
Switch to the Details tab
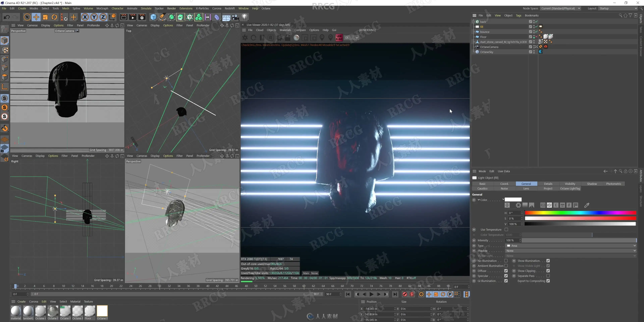pyautogui.click(x=548, y=184)
